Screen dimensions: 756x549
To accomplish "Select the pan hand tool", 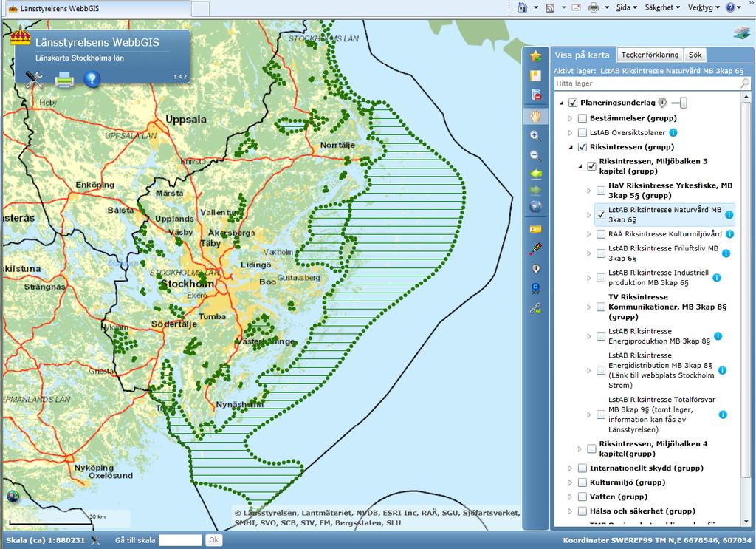I will (536, 116).
